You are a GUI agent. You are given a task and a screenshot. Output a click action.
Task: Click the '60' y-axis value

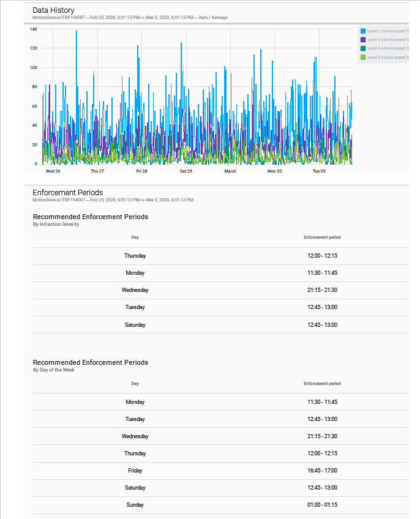click(34, 106)
